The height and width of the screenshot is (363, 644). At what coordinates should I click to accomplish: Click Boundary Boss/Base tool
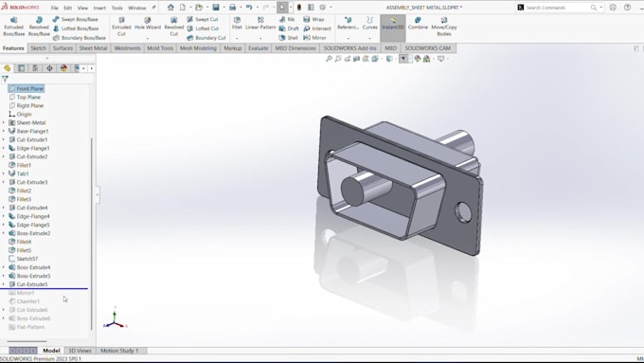coord(80,37)
